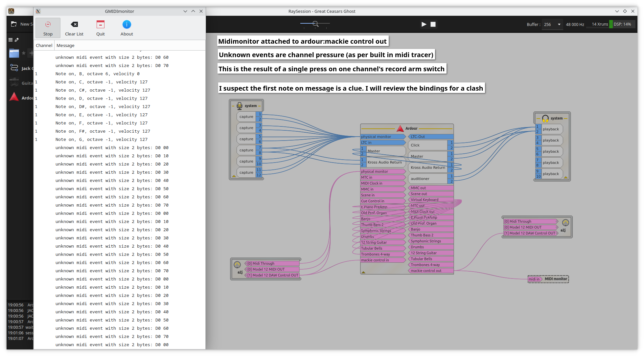Image resolution: width=644 pixels, height=356 pixels.
Task: Toggle the favorites star icon
Action: [x=24, y=53]
